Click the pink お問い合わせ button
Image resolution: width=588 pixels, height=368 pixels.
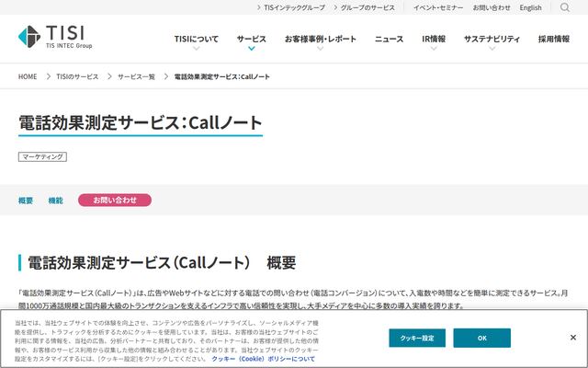coord(115,201)
